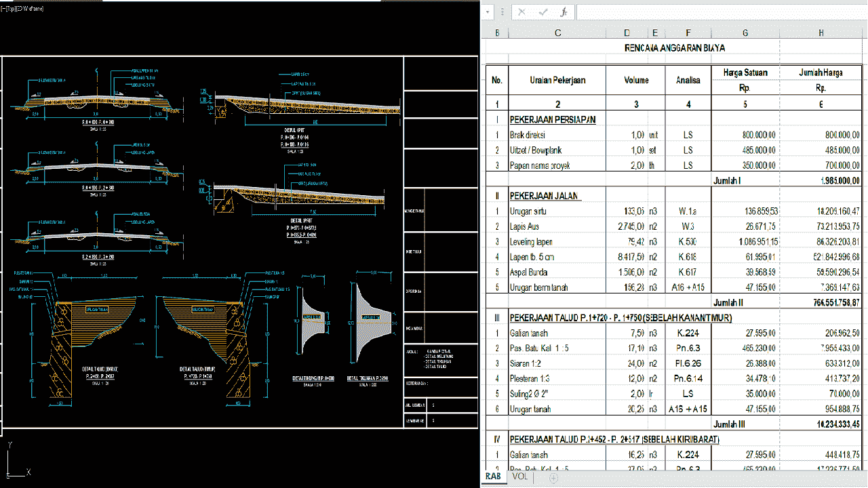
Task: Select column F header
Action: [x=688, y=33]
